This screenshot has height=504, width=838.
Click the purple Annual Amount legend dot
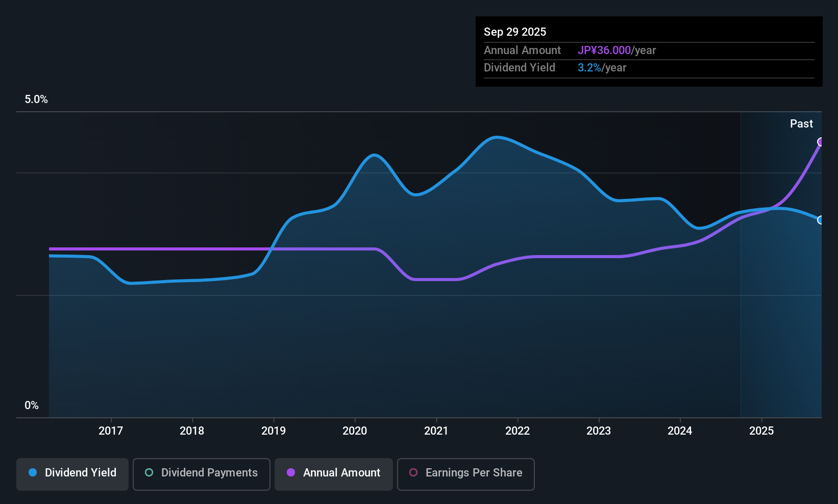point(291,473)
